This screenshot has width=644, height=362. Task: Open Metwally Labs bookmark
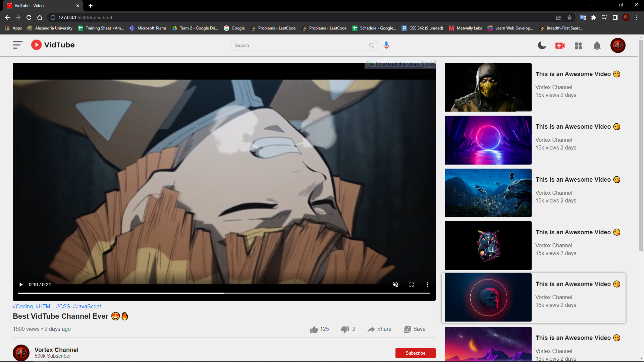pos(466,28)
